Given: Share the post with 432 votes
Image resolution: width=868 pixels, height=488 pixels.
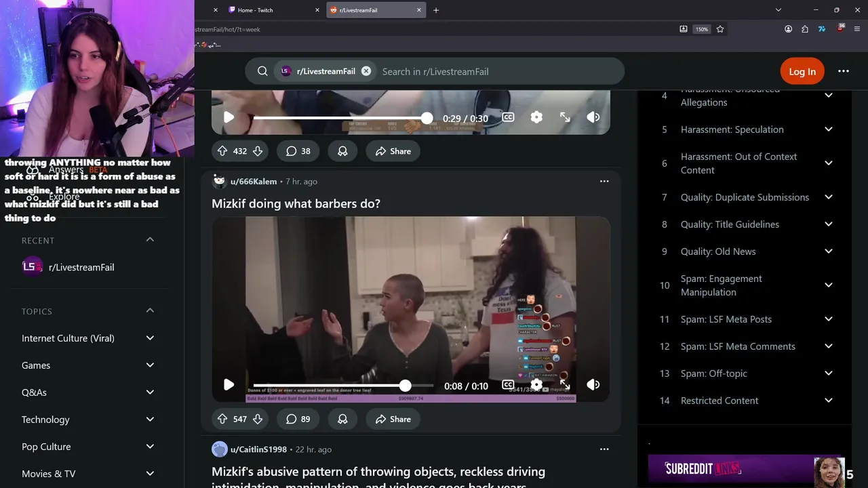Looking at the screenshot, I should point(393,151).
